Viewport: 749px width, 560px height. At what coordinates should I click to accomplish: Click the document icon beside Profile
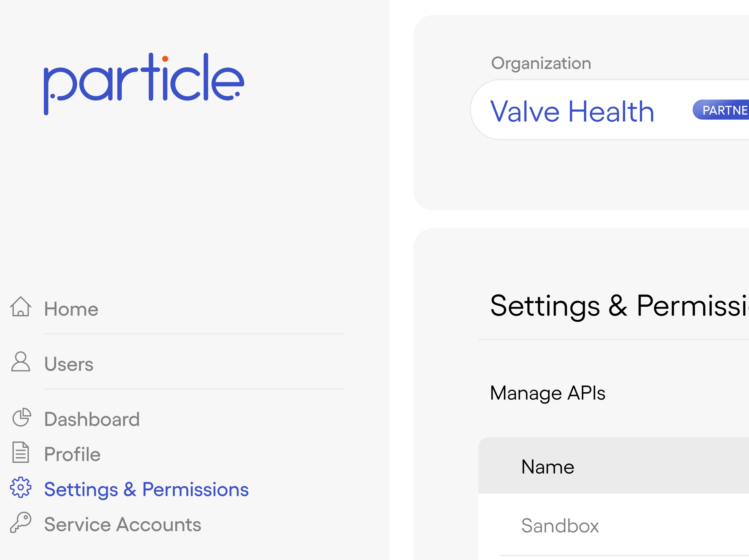click(21, 452)
